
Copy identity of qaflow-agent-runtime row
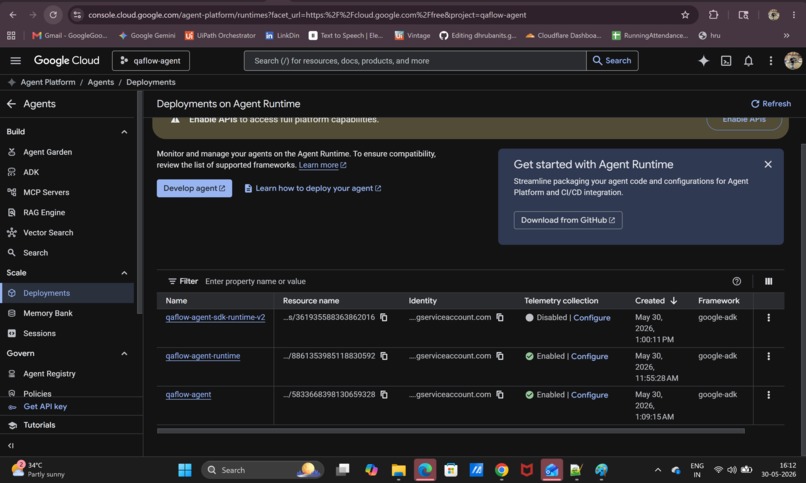[x=500, y=356]
